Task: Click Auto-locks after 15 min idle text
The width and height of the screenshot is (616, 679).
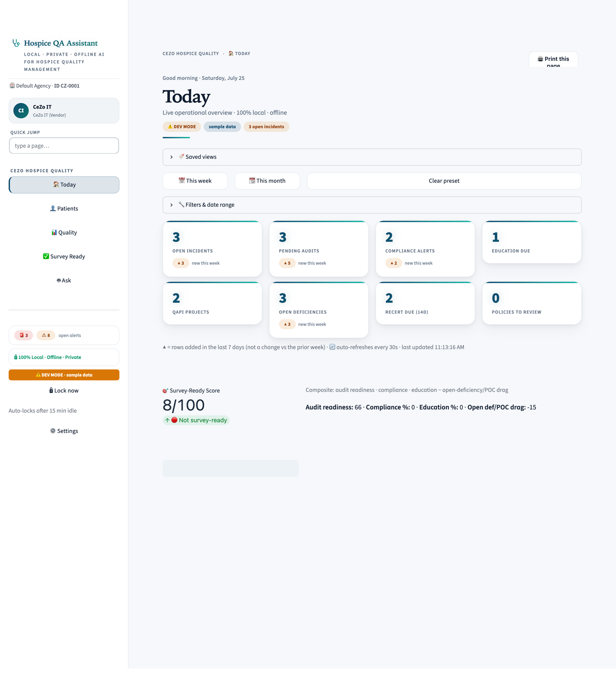Action: click(x=43, y=411)
